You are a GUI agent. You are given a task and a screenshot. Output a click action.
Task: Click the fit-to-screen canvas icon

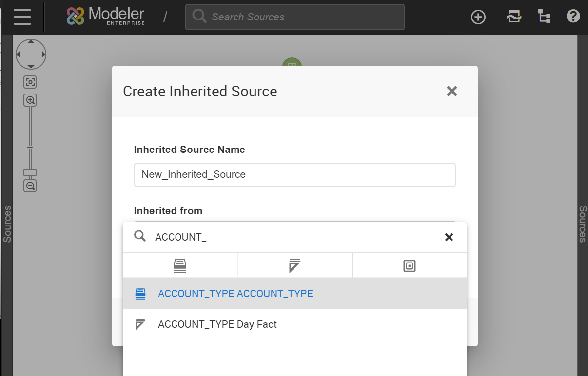30,82
